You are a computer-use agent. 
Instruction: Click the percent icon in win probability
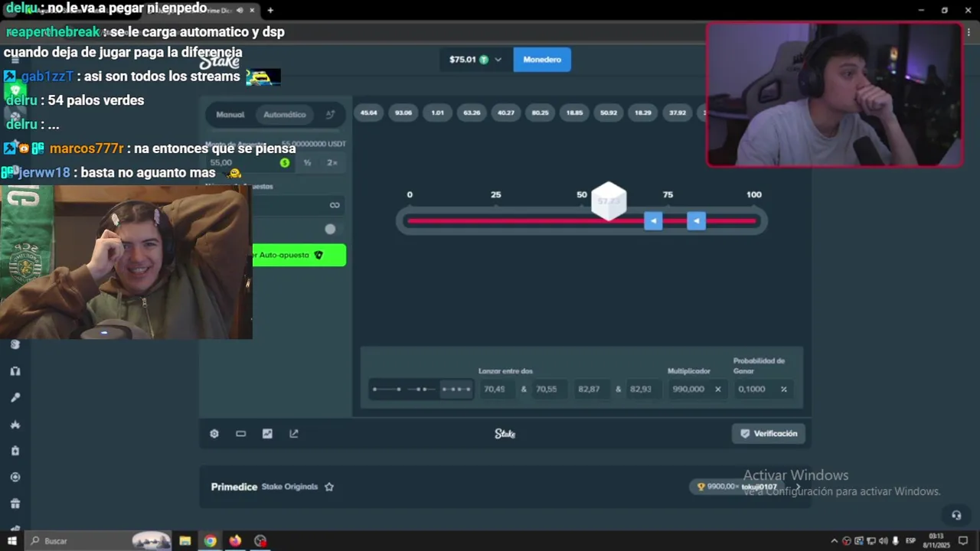pos(783,389)
